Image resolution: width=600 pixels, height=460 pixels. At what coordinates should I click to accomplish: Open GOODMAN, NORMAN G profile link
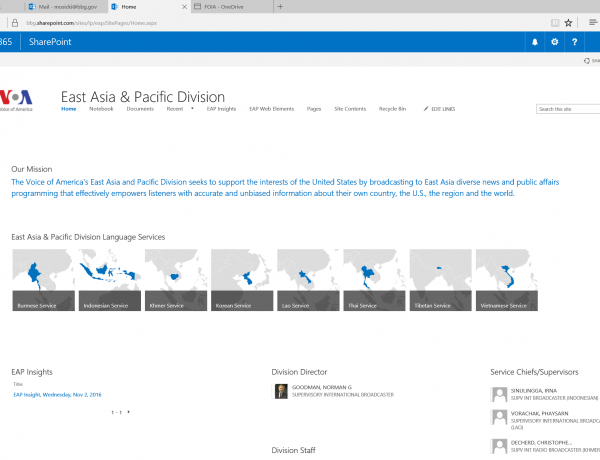coord(322,387)
